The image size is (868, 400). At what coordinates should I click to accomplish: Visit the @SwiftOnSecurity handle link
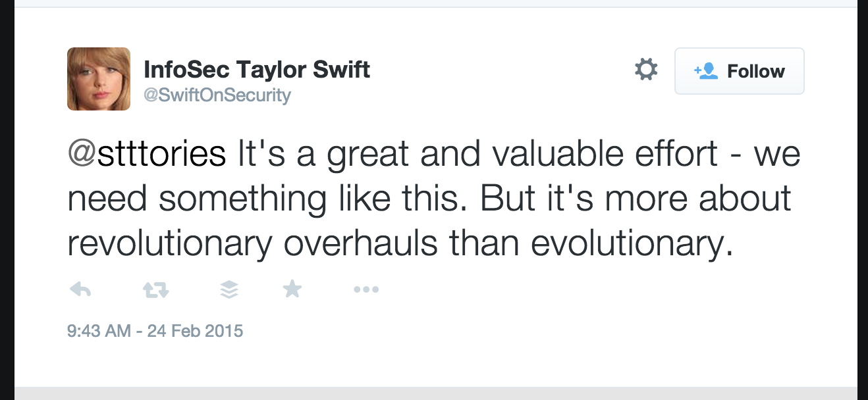(x=217, y=95)
